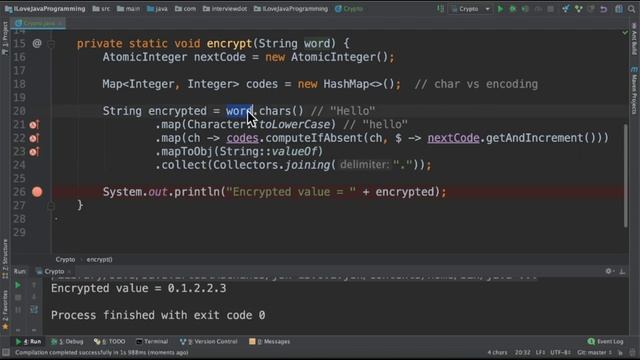Open the Project Structure dialog icon
This screenshot has width=640, height=360.
[x=619, y=9]
